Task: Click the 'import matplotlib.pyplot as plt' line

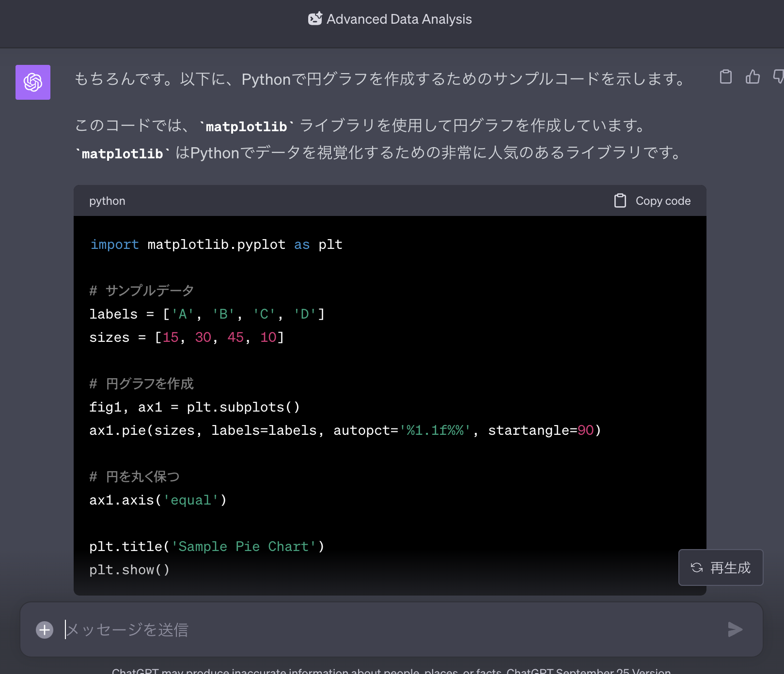Action: [x=216, y=245]
